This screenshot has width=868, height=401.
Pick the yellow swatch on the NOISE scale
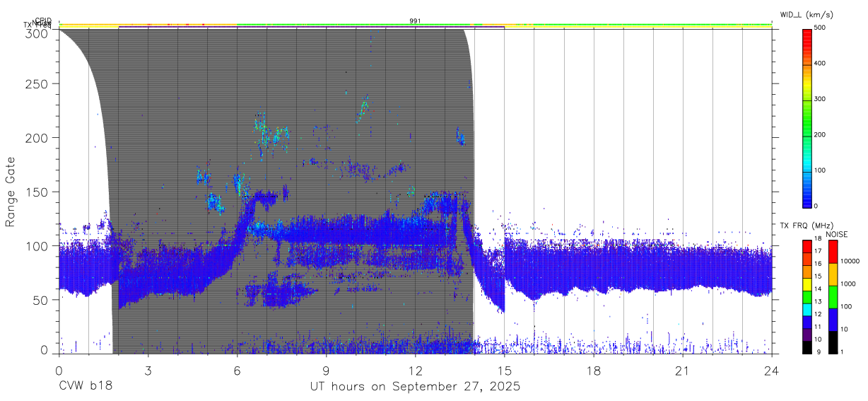tap(833, 274)
